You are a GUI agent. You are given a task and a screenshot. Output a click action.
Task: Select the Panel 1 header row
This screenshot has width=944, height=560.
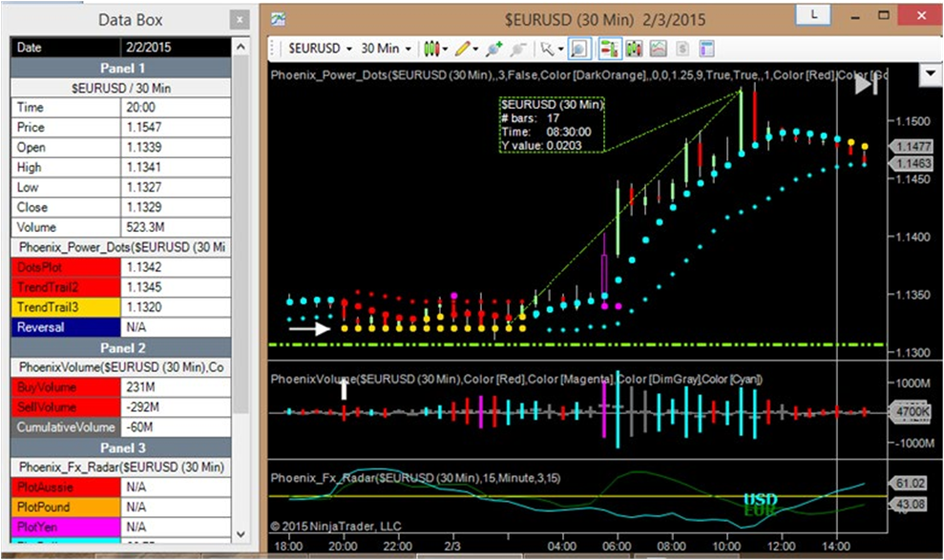pyautogui.click(x=120, y=68)
